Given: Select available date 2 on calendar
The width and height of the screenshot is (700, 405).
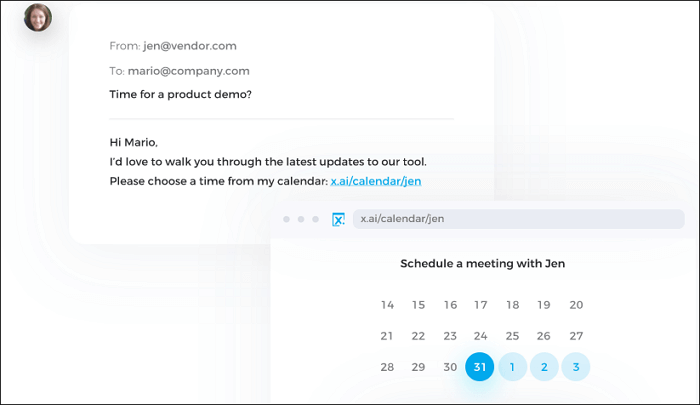Looking at the screenshot, I should tap(544, 367).
